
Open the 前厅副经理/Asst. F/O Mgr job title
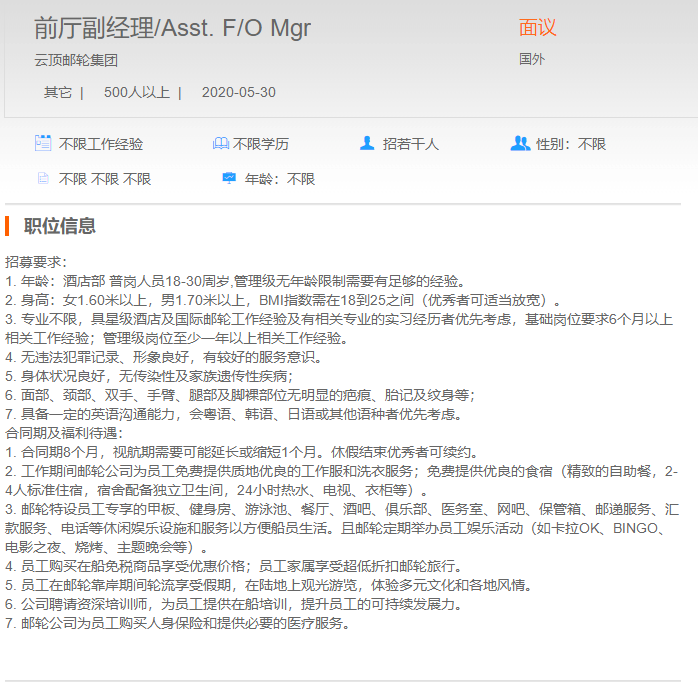[x=172, y=28]
